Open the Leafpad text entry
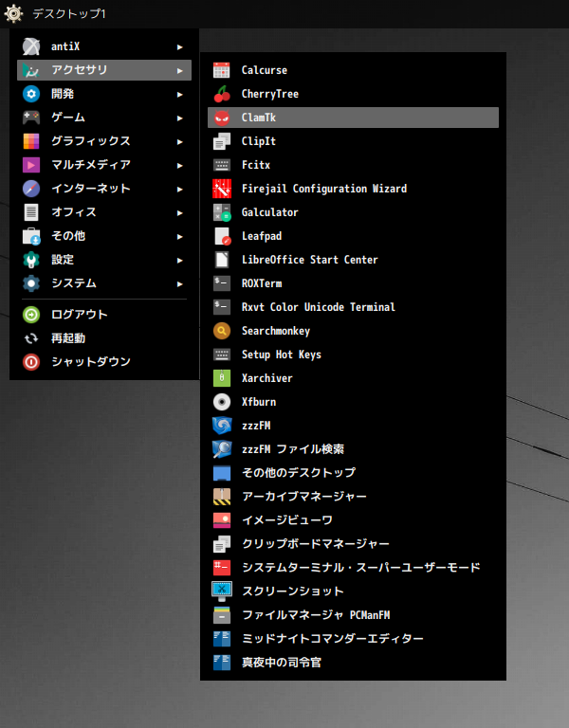This screenshot has width=569, height=728. tap(353, 236)
